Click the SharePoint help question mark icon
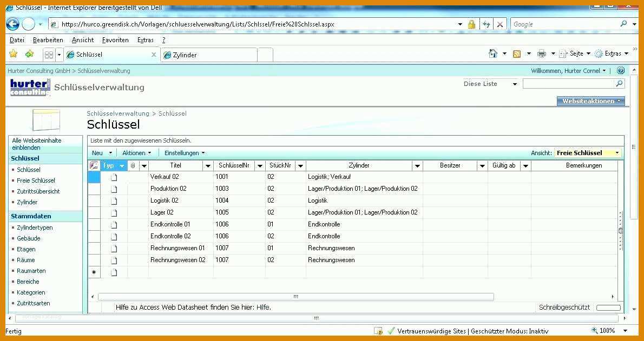 621,71
